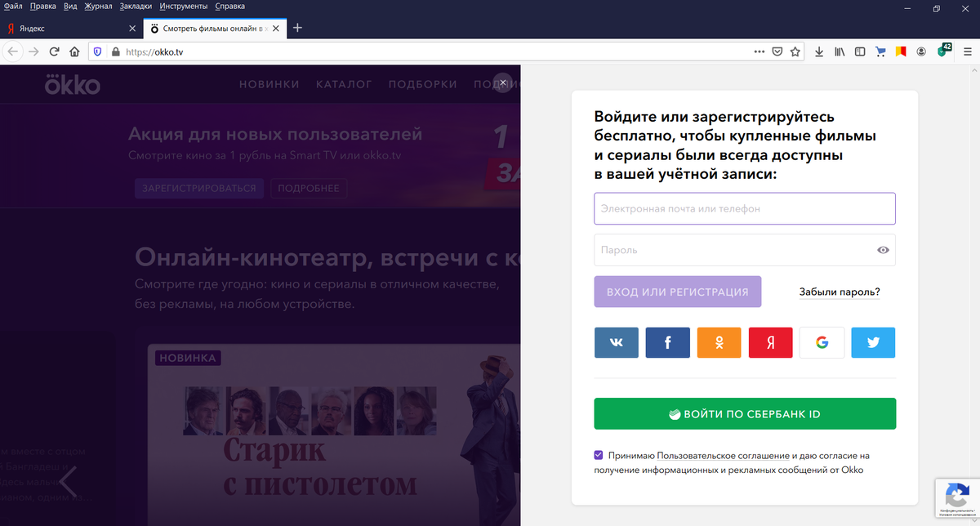Go back in browser history
Screen dimensions: 980x526
(x=13, y=51)
